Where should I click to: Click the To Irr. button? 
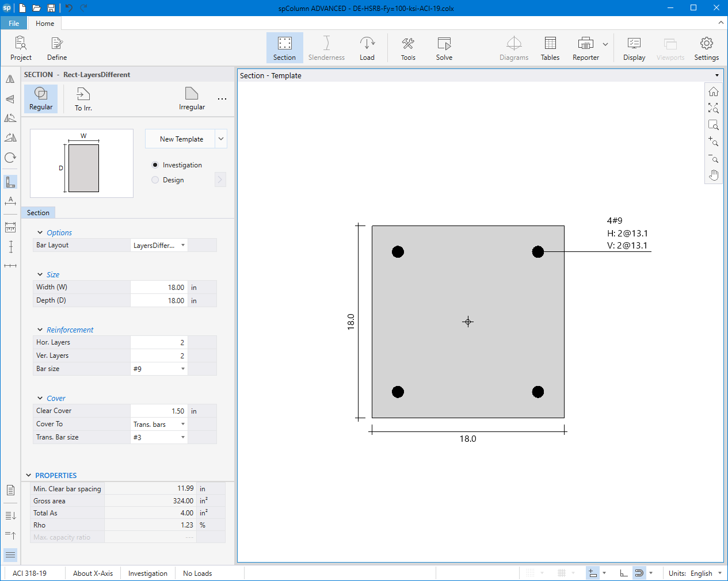click(x=83, y=99)
